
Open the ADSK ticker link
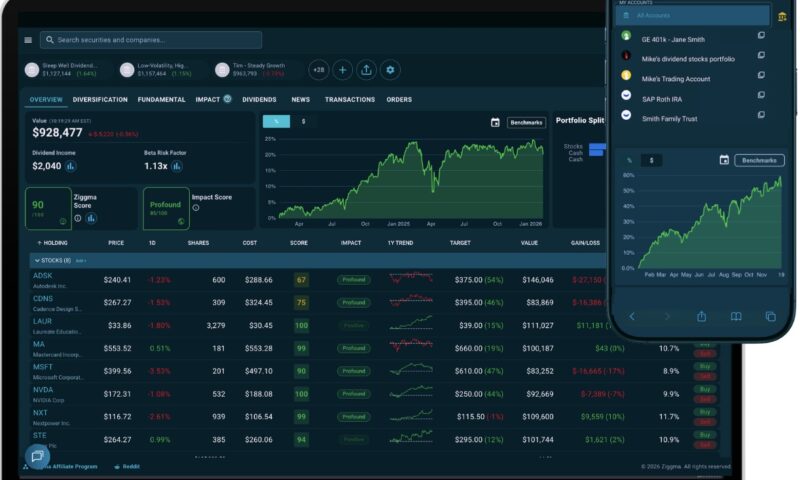pos(43,275)
